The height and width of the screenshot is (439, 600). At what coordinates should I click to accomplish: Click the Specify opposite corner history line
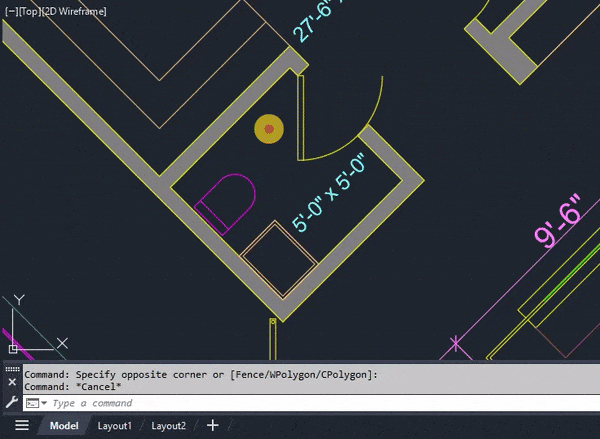(201, 375)
